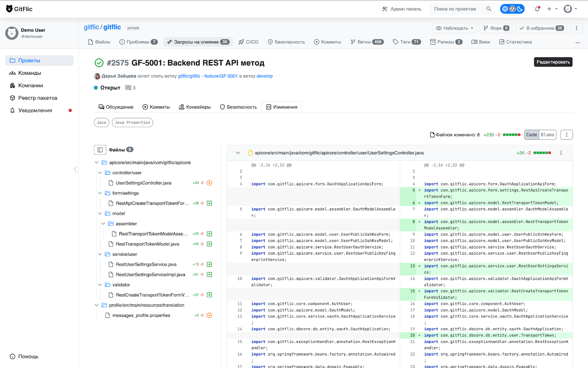Select Code view toggle

coord(532,135)
